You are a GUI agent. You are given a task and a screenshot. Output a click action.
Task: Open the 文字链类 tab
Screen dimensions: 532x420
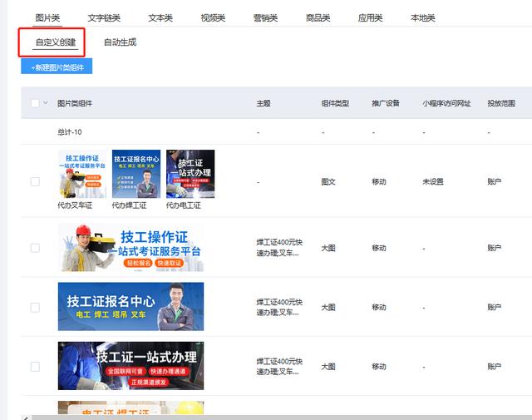tap(104, 18)
